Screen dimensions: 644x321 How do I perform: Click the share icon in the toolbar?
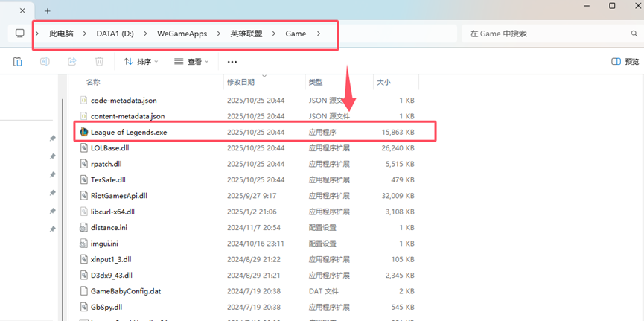pos(72,62)
